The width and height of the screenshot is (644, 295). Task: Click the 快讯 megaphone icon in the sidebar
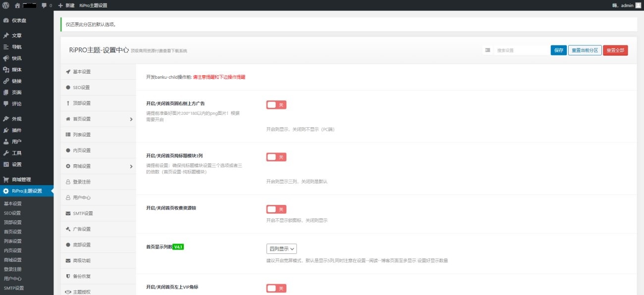click(6, 58)
